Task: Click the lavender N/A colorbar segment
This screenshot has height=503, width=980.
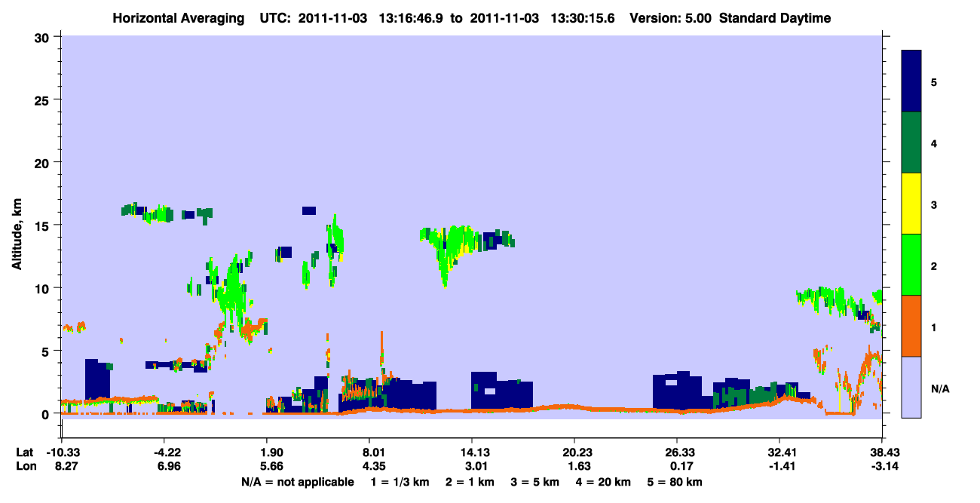Action: 911,387
